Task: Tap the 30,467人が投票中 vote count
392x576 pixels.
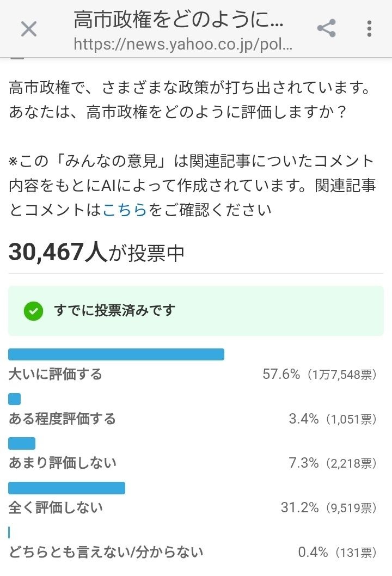Action: 96,252
